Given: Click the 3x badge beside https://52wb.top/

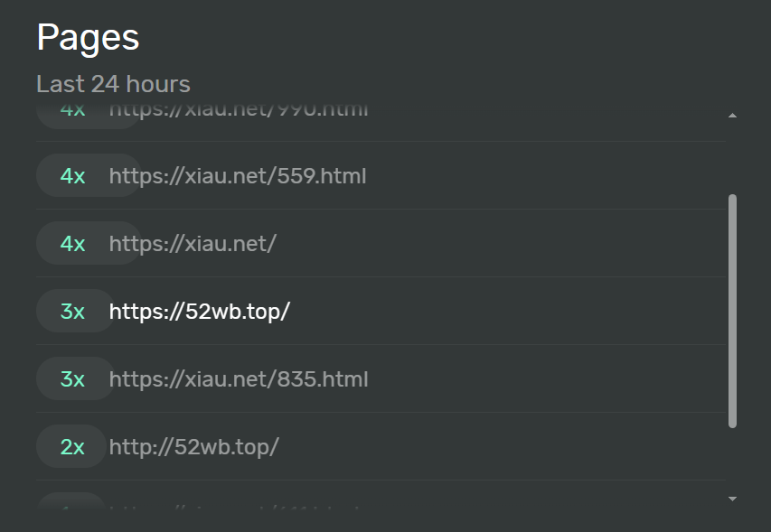Looking at the screenshot, I should pyautogui.click(x=73, y=312).
